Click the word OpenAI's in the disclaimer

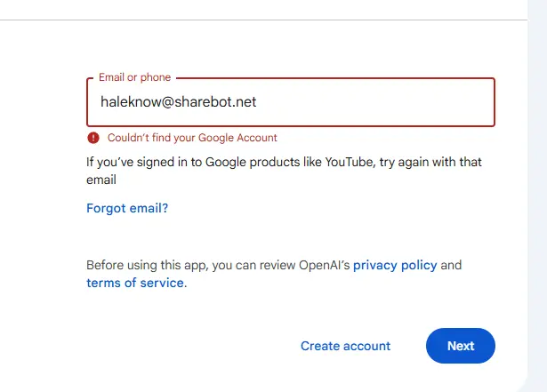point(324,265)
